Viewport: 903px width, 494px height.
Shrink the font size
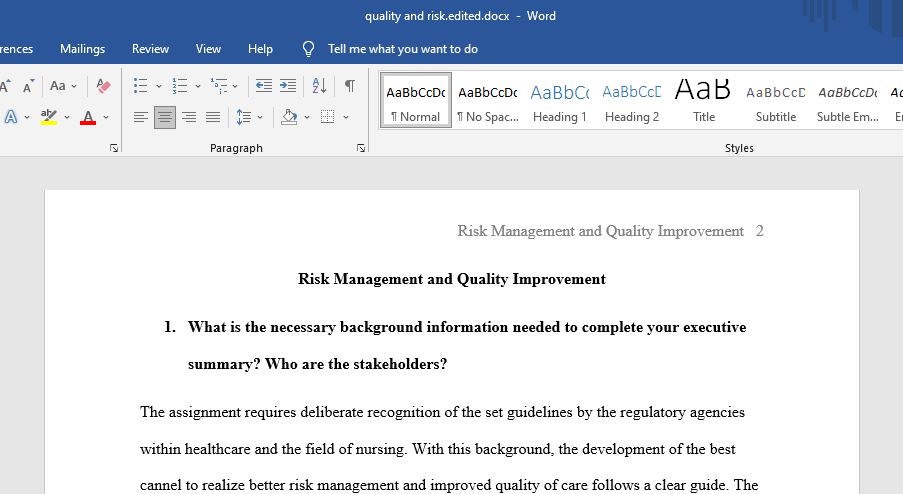coord(28,86)
